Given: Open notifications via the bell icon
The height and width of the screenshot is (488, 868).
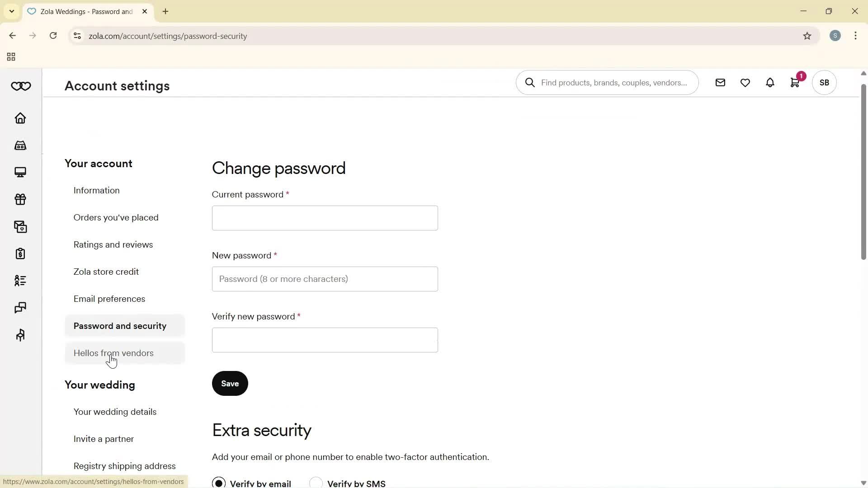Looking at the screenshot, I should (770, 83).
